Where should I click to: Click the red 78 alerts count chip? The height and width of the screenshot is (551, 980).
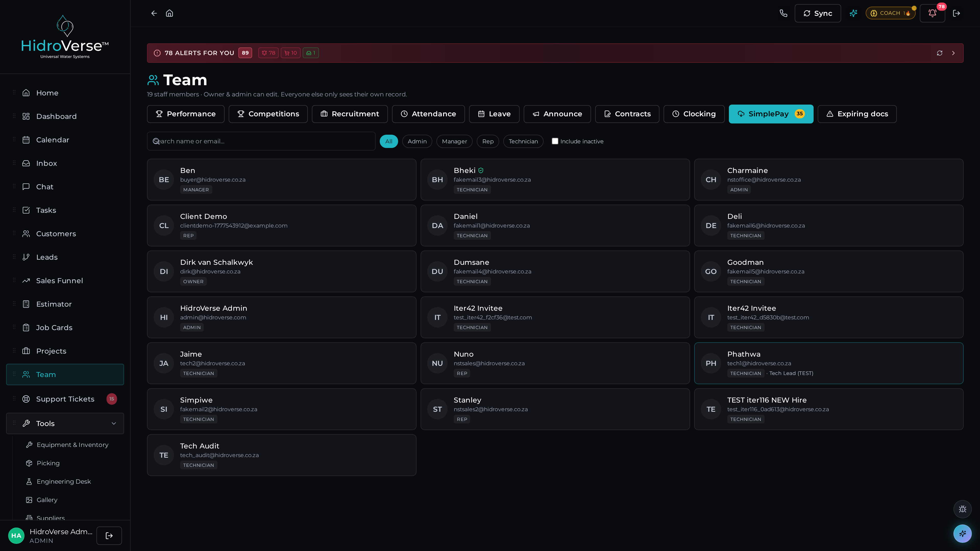(268, 53)
